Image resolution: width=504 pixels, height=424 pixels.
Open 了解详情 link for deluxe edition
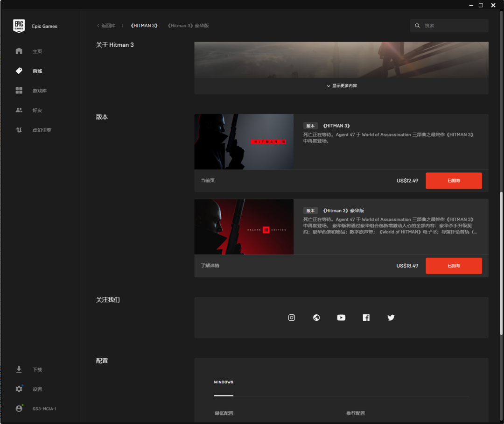[210, 265]
